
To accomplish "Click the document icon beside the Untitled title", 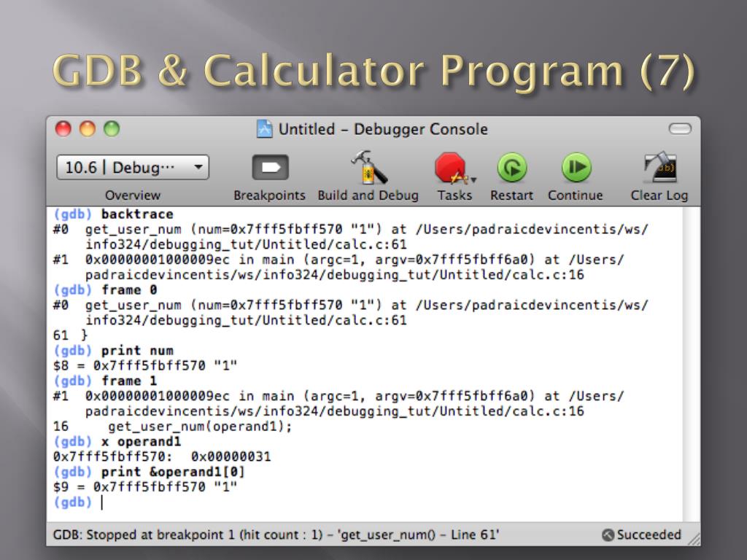I will [264, 129].
